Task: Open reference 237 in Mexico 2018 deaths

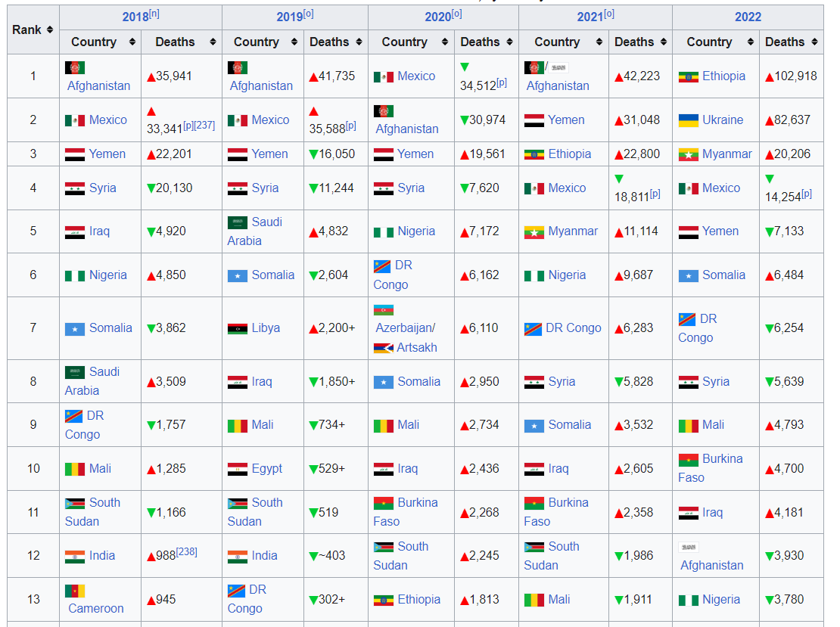Action: [204, 126]
